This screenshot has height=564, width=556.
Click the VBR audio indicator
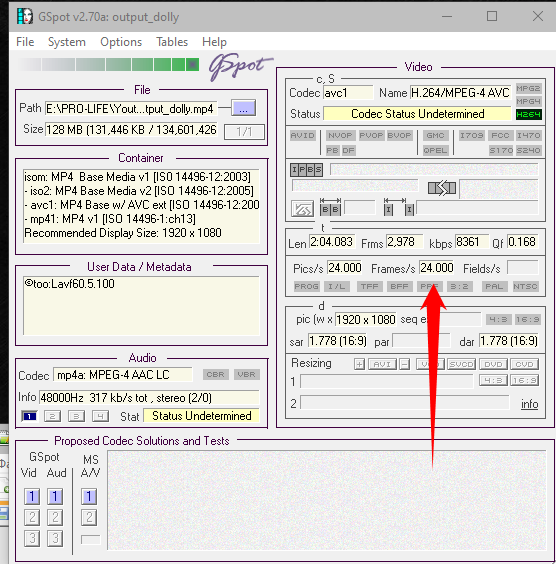246,374
